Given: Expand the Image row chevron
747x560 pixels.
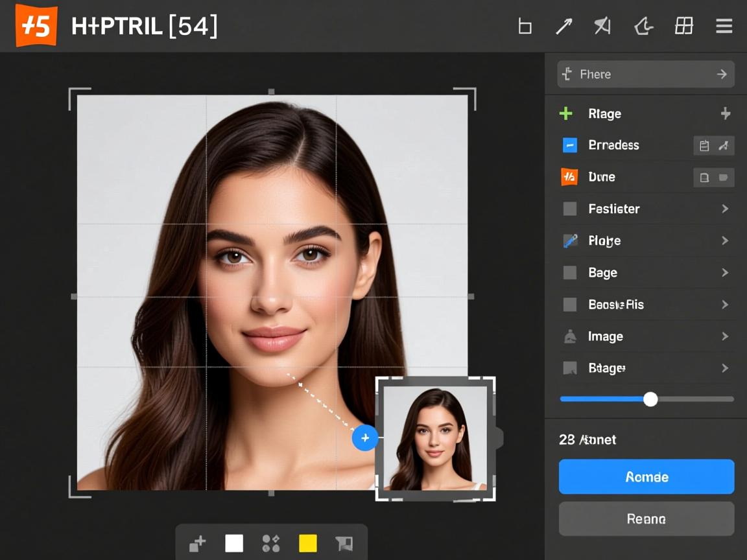Looking at the screenshot, I should point(725,336).
